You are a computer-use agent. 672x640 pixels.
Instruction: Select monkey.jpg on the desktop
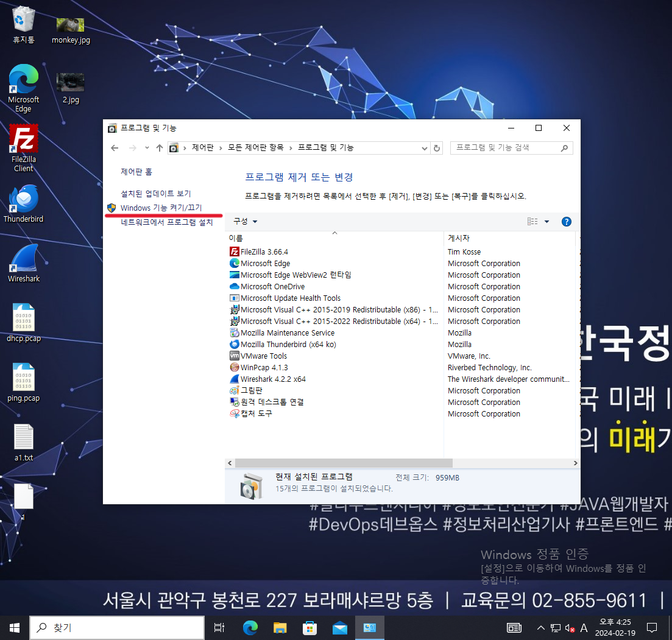[x=71, y=30]
